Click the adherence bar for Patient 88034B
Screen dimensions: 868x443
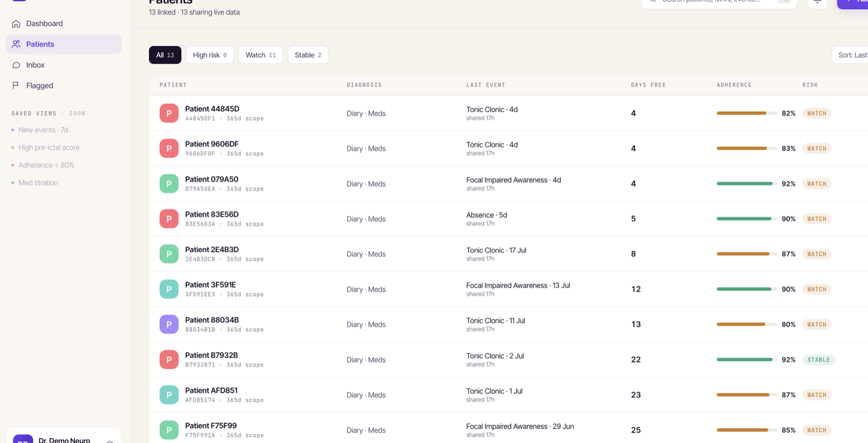click(746, 325)
